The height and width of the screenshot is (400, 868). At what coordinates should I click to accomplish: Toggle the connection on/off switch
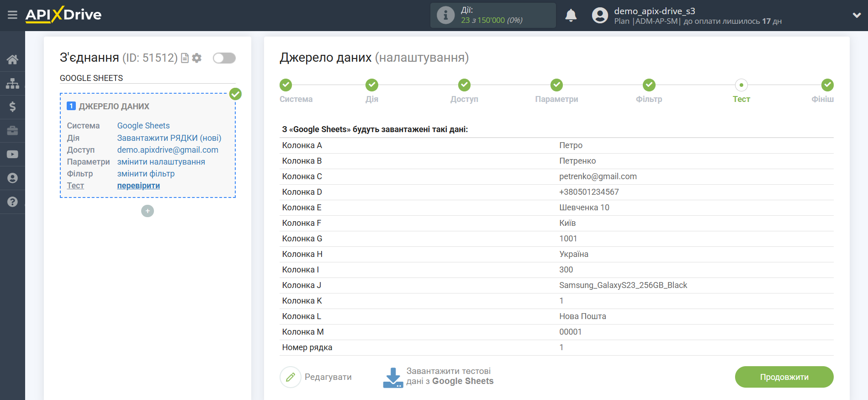click(x=224, y=58)
